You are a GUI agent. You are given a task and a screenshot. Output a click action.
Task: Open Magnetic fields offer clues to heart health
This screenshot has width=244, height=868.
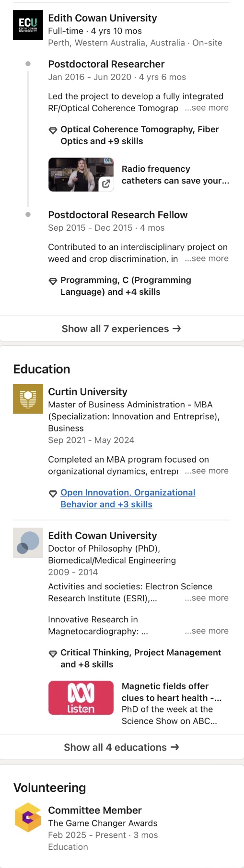click(x=171, y=692)
